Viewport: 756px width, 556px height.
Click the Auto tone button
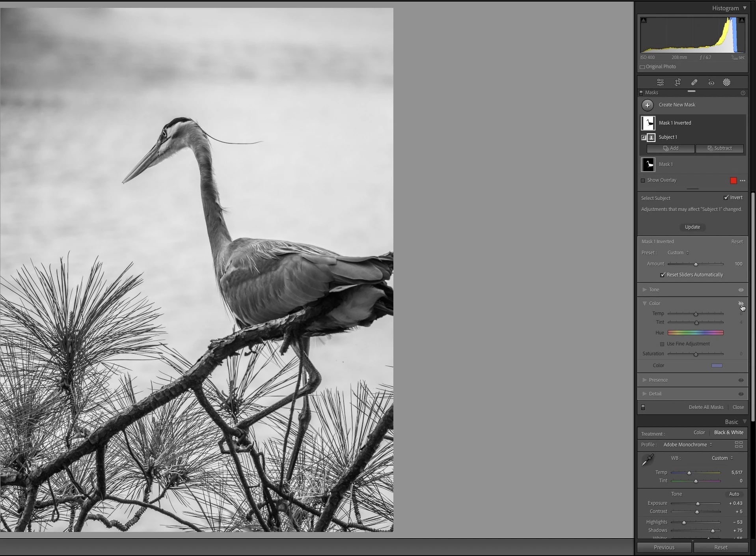[734, 494]
